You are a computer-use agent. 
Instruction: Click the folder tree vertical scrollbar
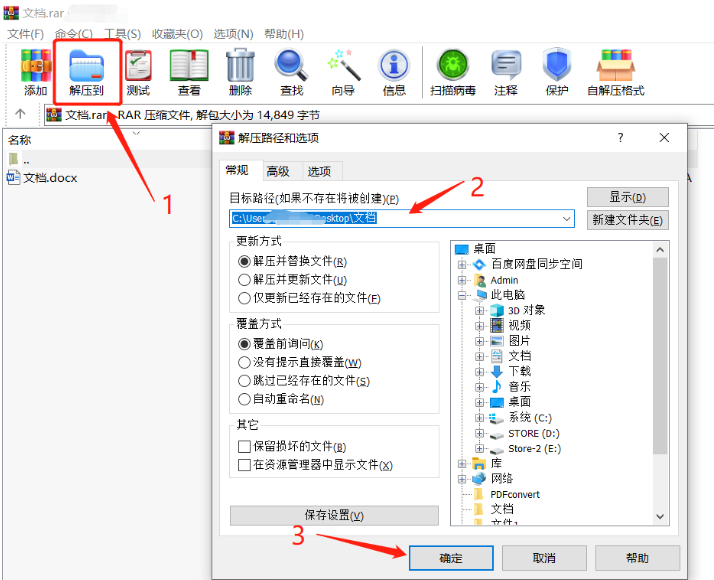[x=660, y=355]
